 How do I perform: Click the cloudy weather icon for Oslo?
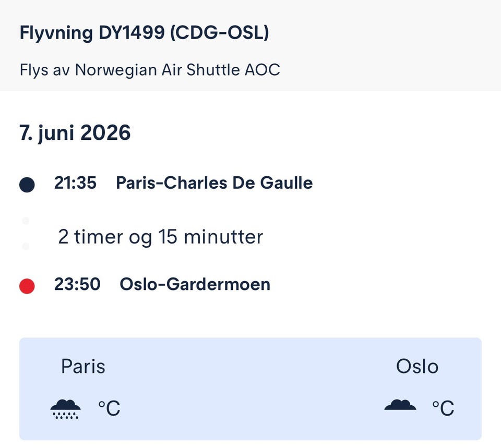point(400,405)
